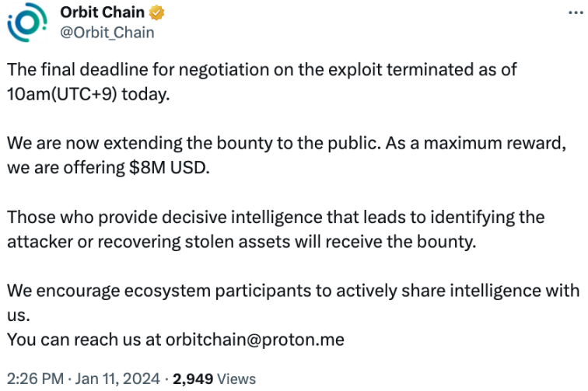The image size is (588, 391).
Task: Click the Jan 11, 2024 date
Action: point(116,379)
